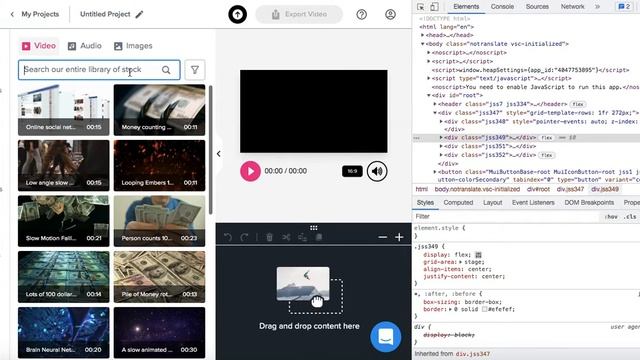This screenshot has height=360, width=640.
Task: Collapse the body element node
Action: pyautogui.click(x=423, y=44)
